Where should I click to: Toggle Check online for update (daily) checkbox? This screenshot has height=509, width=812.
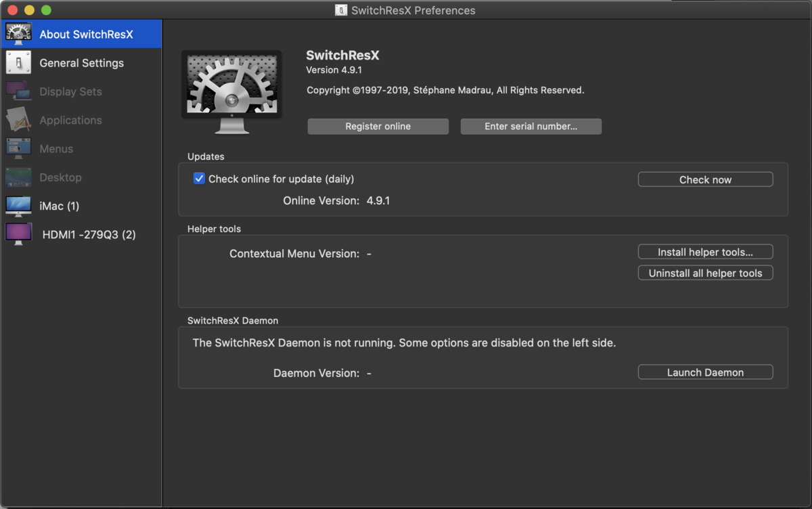(x=199, y=179)
